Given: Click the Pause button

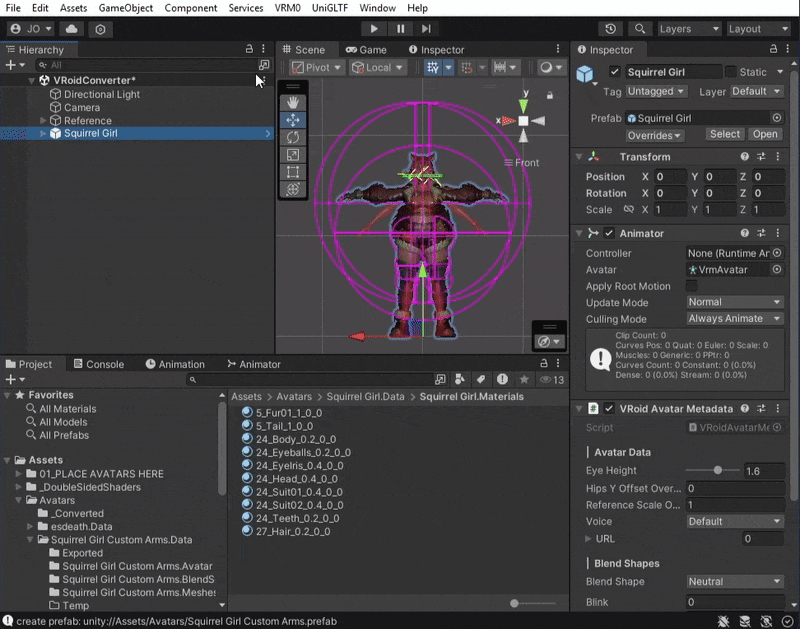Looking at the screenshot, I should click(x=401, y=29).
